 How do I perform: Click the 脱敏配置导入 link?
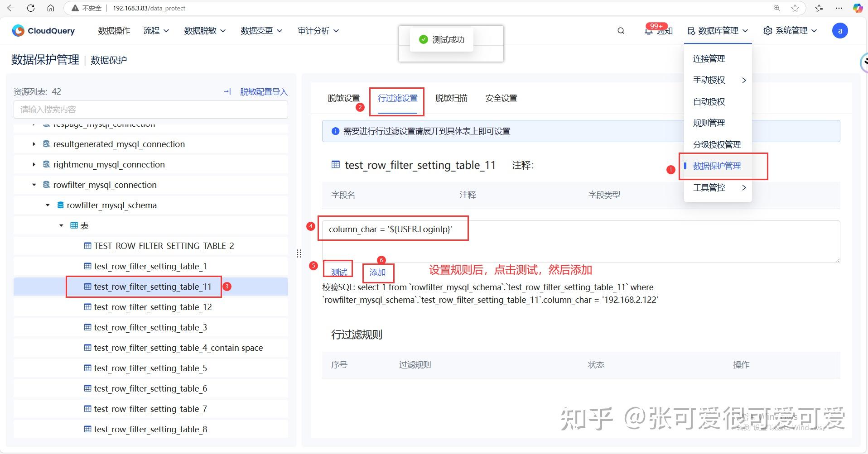[264, 91]
